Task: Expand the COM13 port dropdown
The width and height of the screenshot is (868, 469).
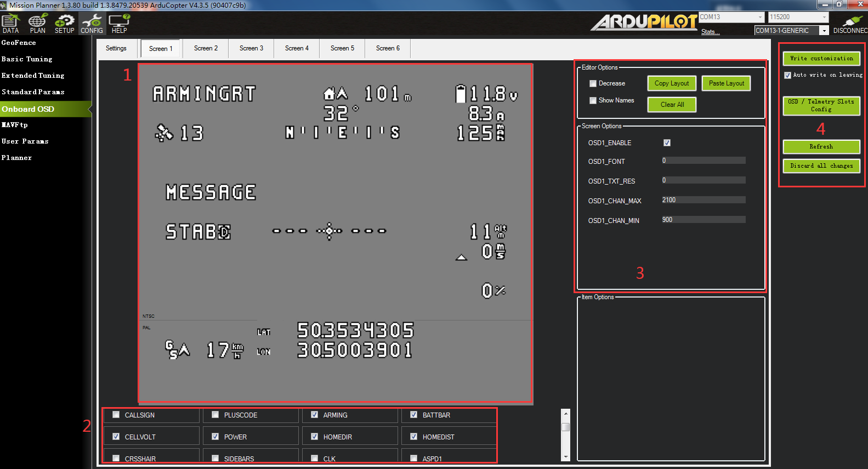Action: click(x=760, y=18)
